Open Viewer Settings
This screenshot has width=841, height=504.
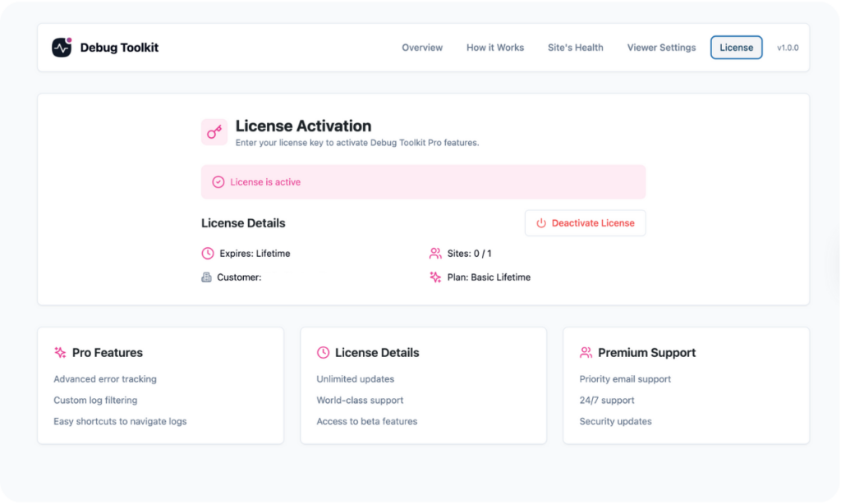pos(661,48)
